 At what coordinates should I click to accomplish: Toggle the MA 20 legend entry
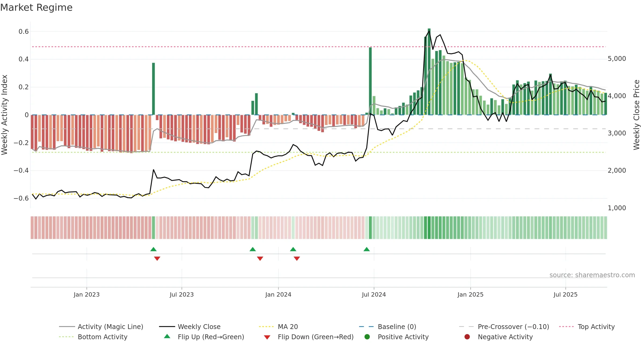pos(278,327)
